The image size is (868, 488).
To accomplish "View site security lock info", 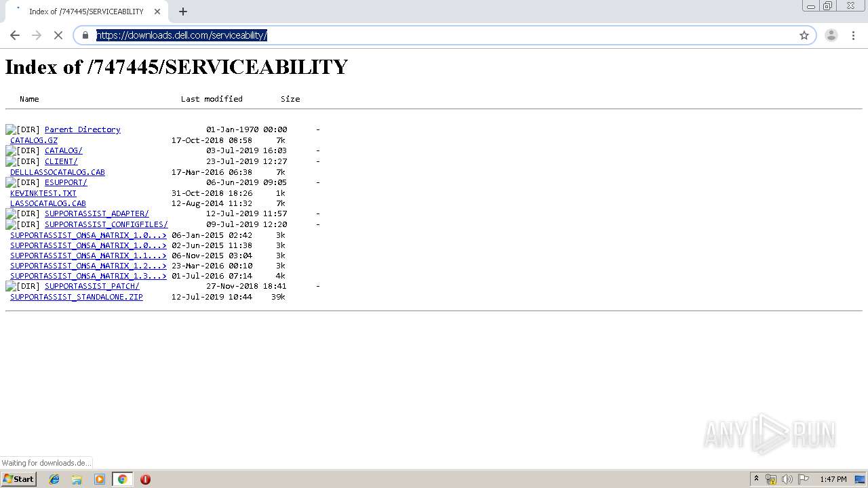I will 85,35.
